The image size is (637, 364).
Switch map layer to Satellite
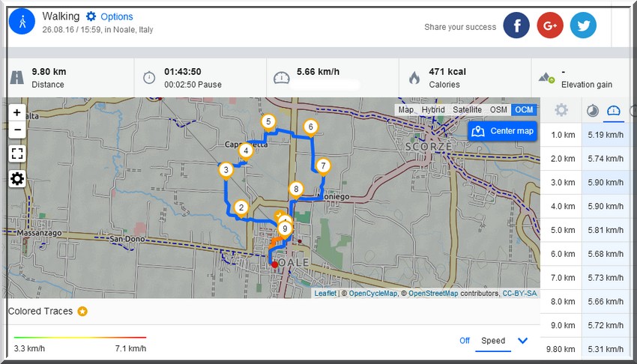tap(467, 109)
